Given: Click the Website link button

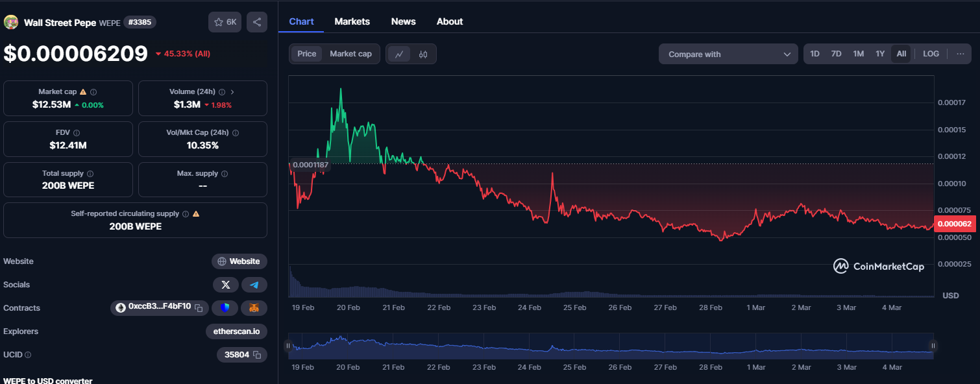Looking at the screenshot, I should click(x=239, y=261).
